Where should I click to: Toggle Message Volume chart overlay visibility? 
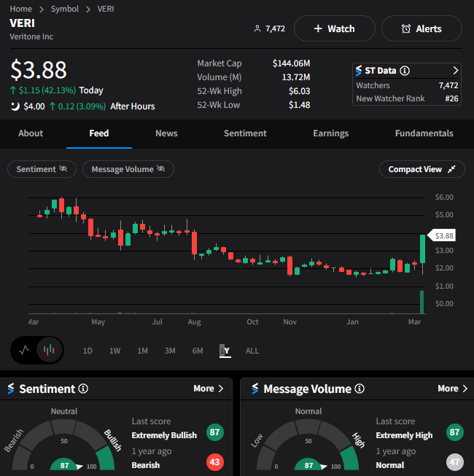point(128,169)
